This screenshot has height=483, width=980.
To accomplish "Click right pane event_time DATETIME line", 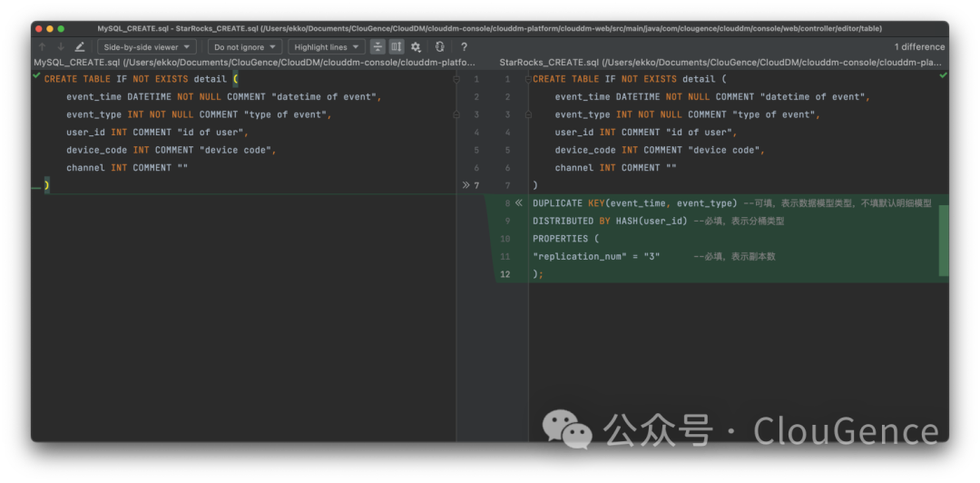I will (712, 97).
